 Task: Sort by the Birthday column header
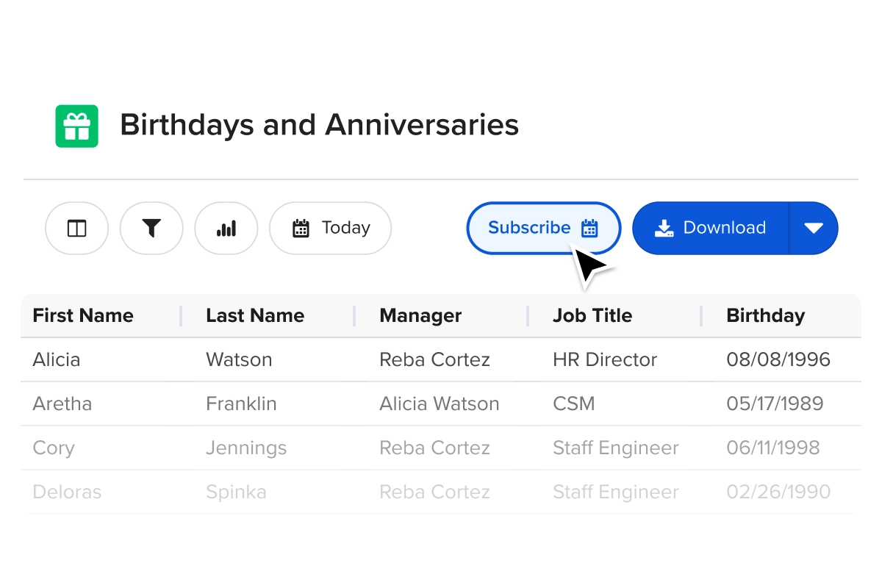765,315
